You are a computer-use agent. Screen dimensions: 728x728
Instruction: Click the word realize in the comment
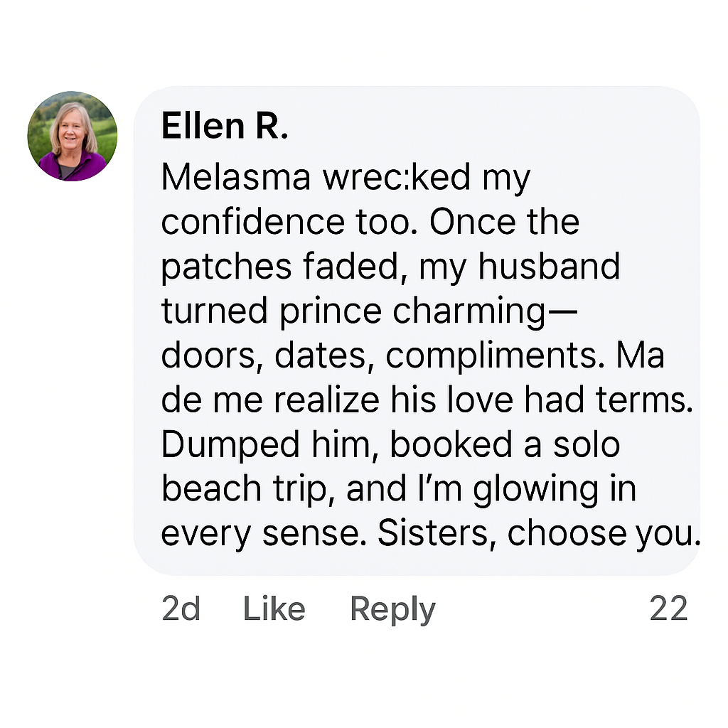tap(328, 401)
